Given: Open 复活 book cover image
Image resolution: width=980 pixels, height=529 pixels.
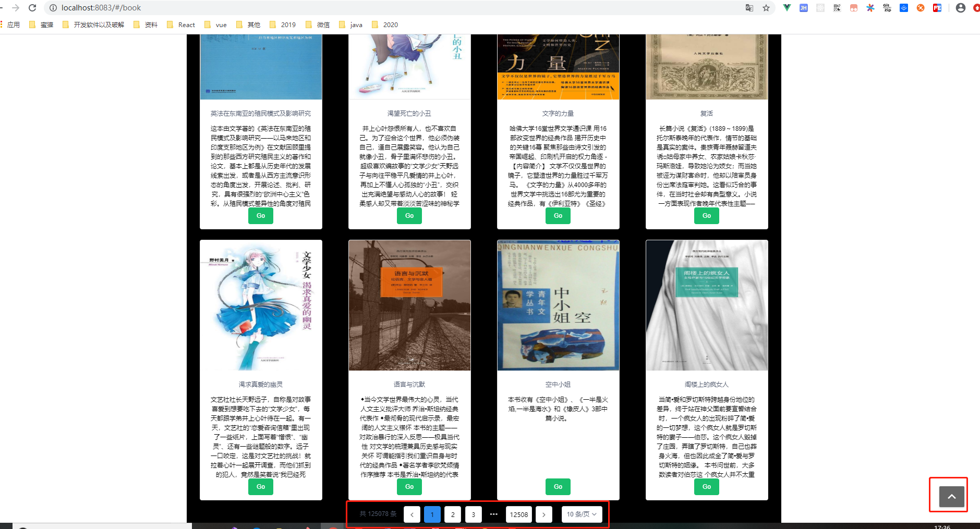Looking at the screenshot, I should pyautogui.click(x=707, y=67).
